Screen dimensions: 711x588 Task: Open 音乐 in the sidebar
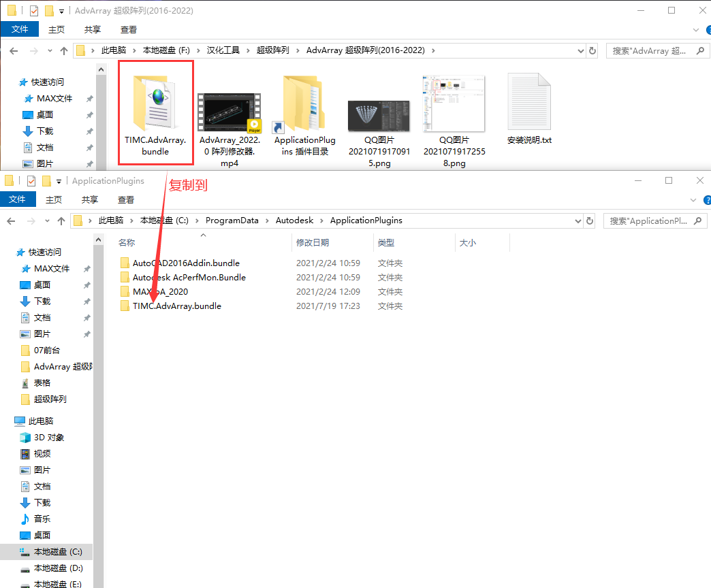tap(42, 519)
